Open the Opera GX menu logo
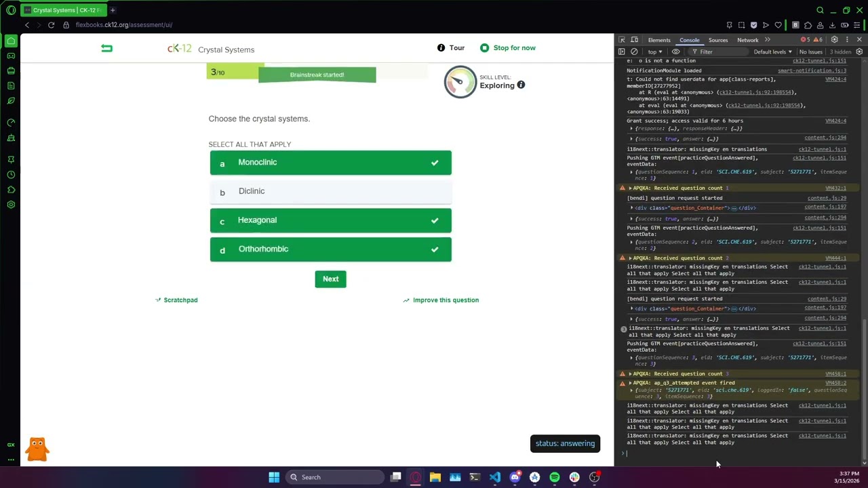The width and height of the screenshot is (868, 488). point(11,10)
